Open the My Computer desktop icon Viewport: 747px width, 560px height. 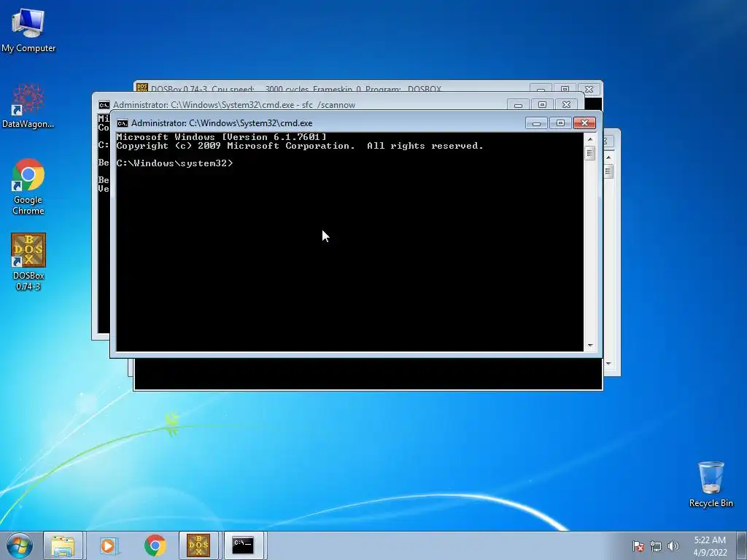coord(28,29)
